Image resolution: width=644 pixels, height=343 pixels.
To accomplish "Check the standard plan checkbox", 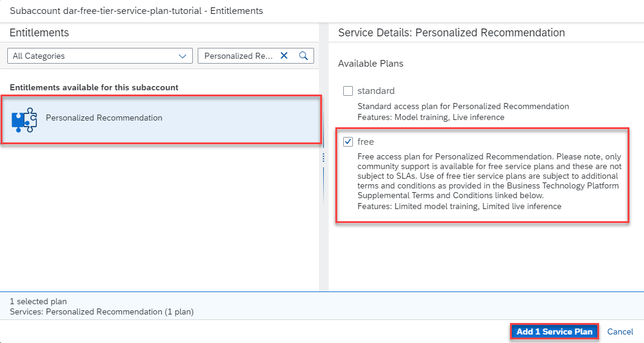I will [x=348, y=91].
